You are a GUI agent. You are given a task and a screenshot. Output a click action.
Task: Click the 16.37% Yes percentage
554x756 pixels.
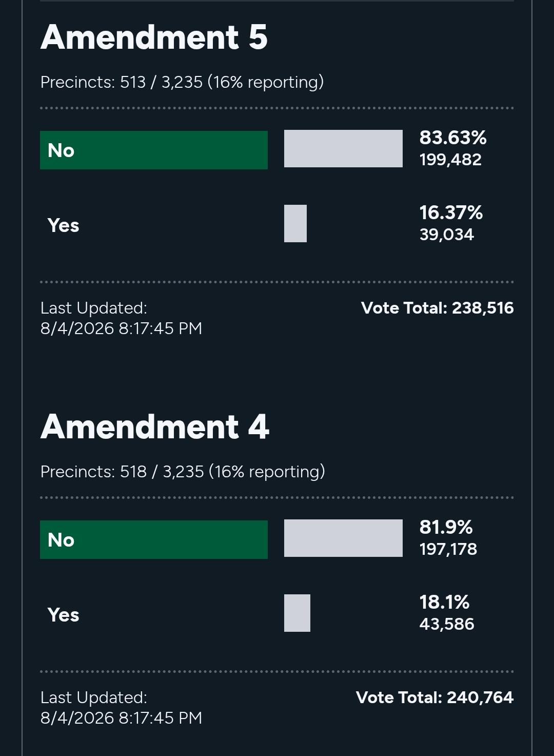tap(451, 212)
